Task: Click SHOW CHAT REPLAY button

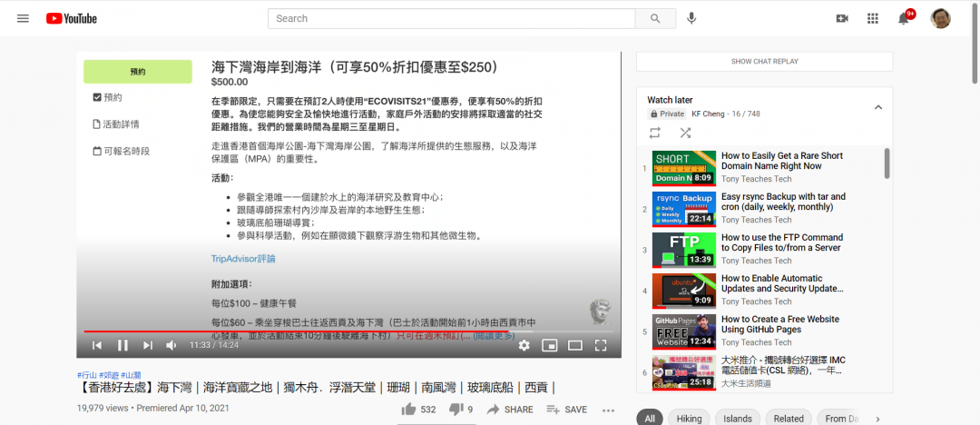Action: coord(764,62)
